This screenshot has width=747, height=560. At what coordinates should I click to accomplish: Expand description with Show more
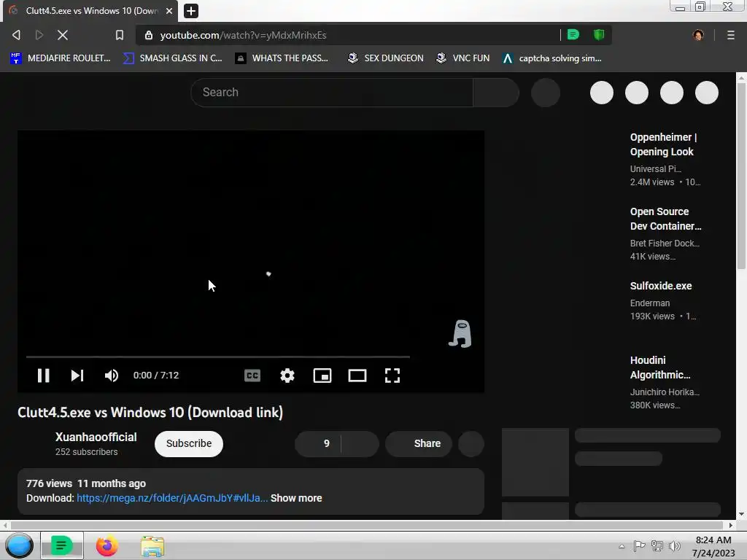click(x=296, y=498)
